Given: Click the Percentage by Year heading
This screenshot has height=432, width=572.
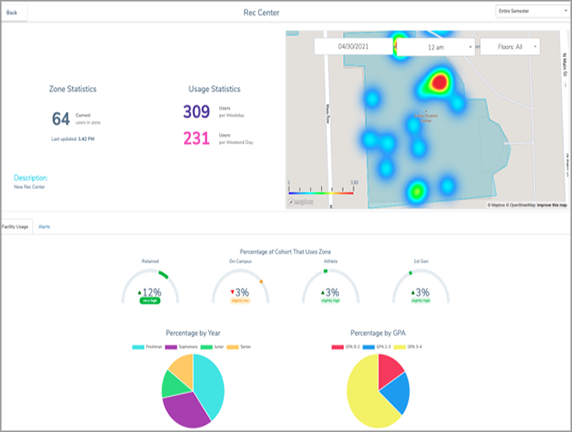Looking at the screenshot, I should tap(193, 333).
